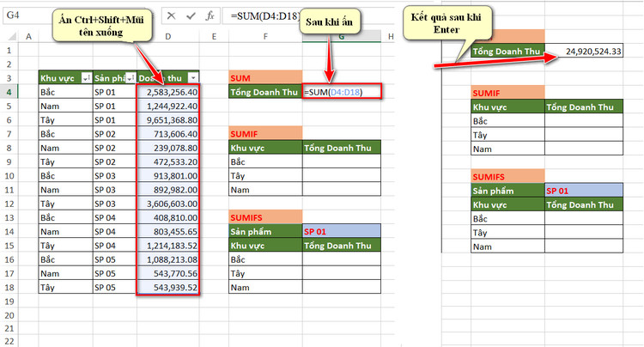Image resolution: width=644 pixels, height=347 pixels.
Task: Click in the formula bar =SUM(D4:D18)
Action: click(265, 15)
